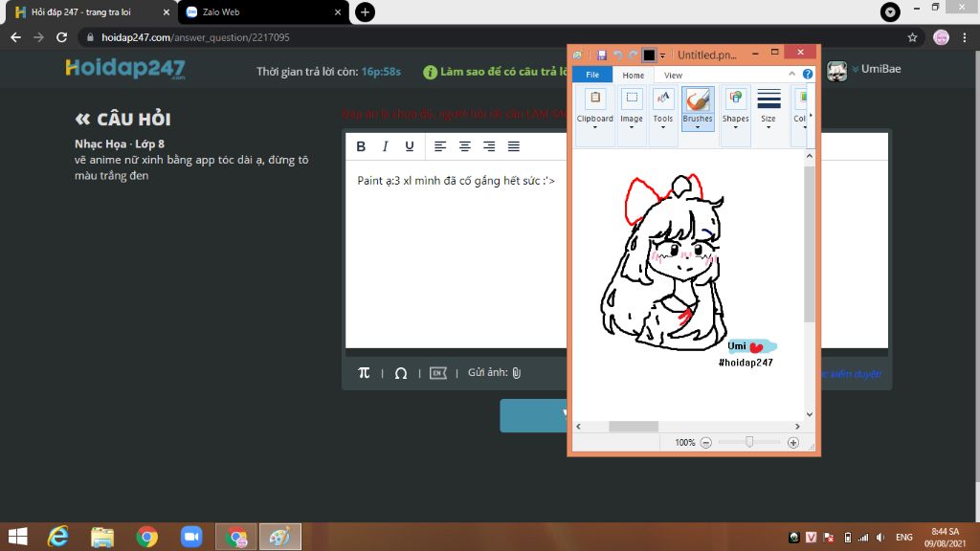Open Zoom from taskbar
Screen dimensions: 980x551
coord(191,537)
